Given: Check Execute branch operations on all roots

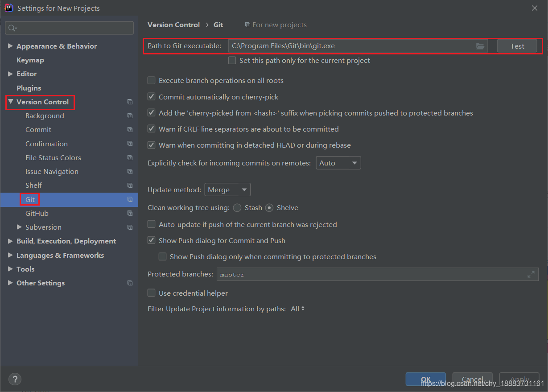Looking at the screenshot, I should (x=151, y=80).
